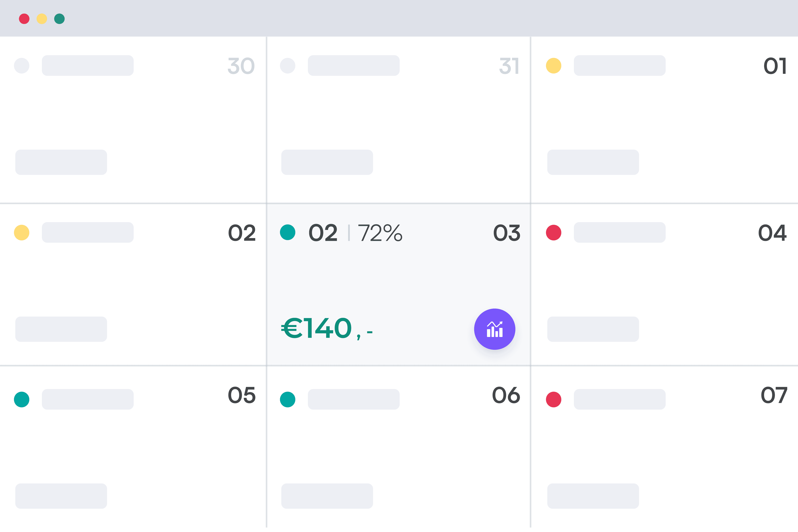This screenshot has width=798, height=532.
Task: Select the teal status dot on day 06
Action: 288,399
